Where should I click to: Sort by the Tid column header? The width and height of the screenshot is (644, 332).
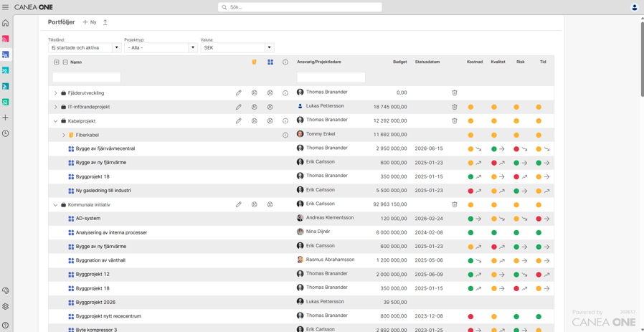click(543, 62)
